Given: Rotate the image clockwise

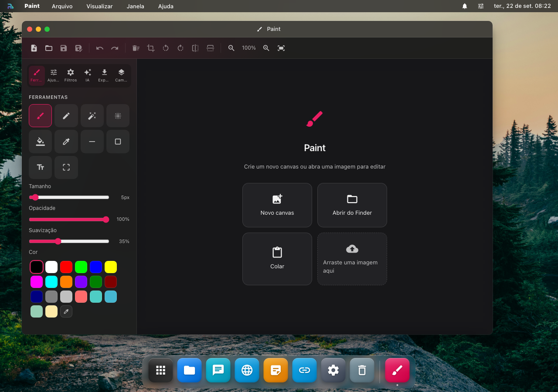Looking at the screenshot, I should pos(180,48).
